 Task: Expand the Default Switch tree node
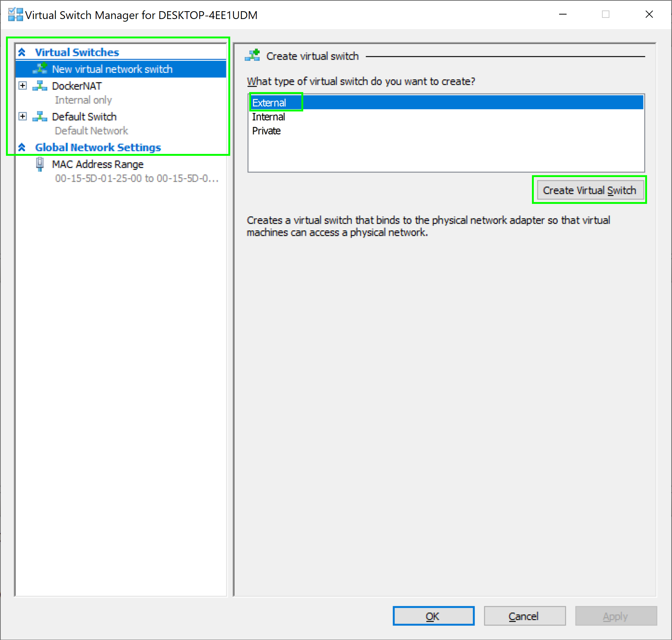click(23, 116)
